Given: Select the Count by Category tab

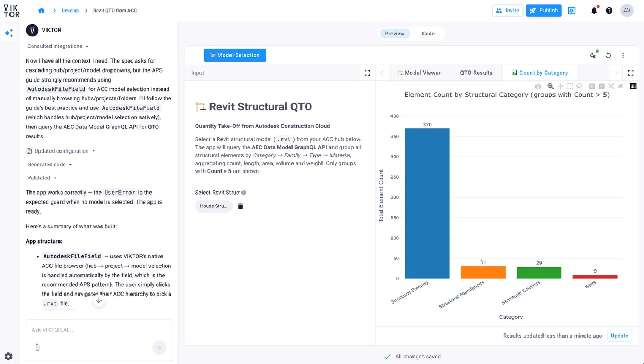Looking at the screenshot, I should point(540,73).
